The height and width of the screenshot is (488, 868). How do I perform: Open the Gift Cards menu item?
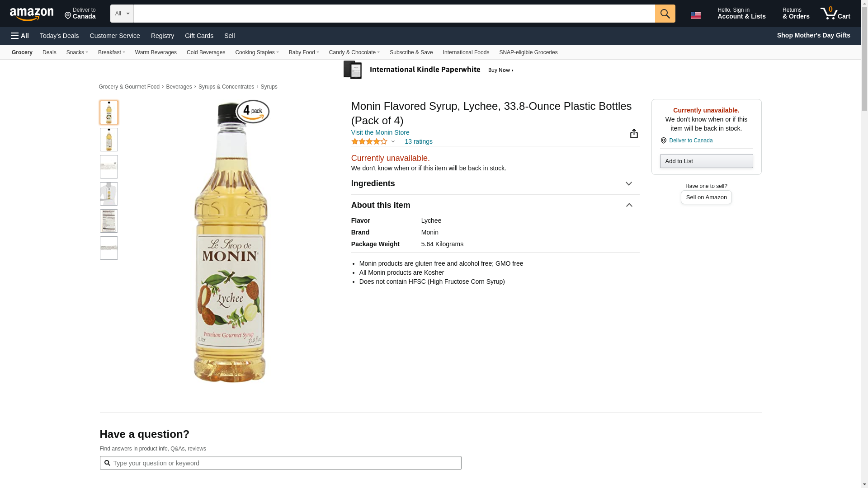[199, 36]
